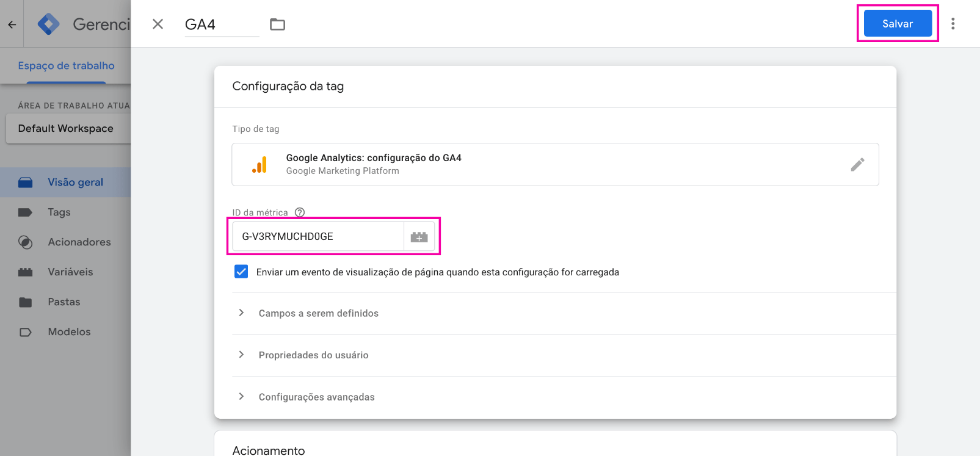Edit tag type with pencil icon
The height and width of the screenshot is (456, 980).
(857, 164)
